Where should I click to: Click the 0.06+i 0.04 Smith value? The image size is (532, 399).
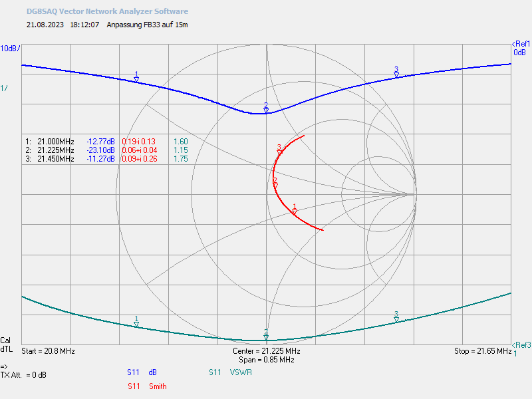click(x=140, y=150)
